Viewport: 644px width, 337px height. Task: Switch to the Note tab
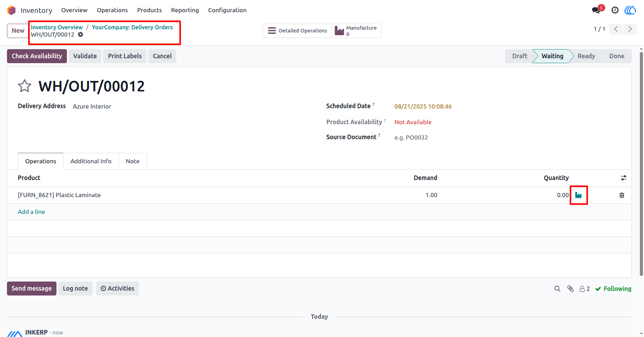133,161
